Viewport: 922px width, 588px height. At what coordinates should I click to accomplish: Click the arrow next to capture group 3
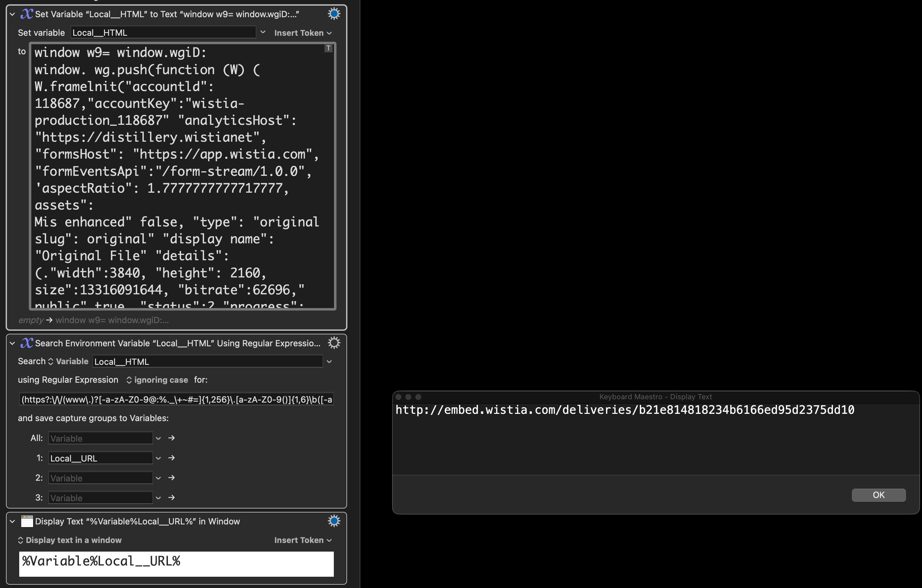pyautogui.click(x=172, y=498)
